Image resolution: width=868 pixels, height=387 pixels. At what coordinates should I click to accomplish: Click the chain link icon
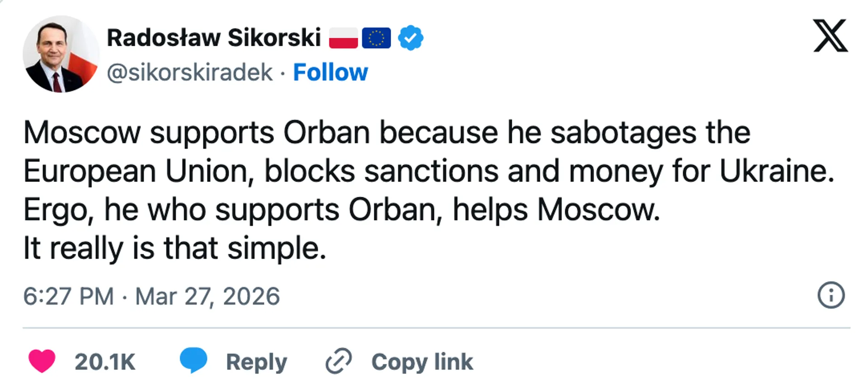click(339, 361)
